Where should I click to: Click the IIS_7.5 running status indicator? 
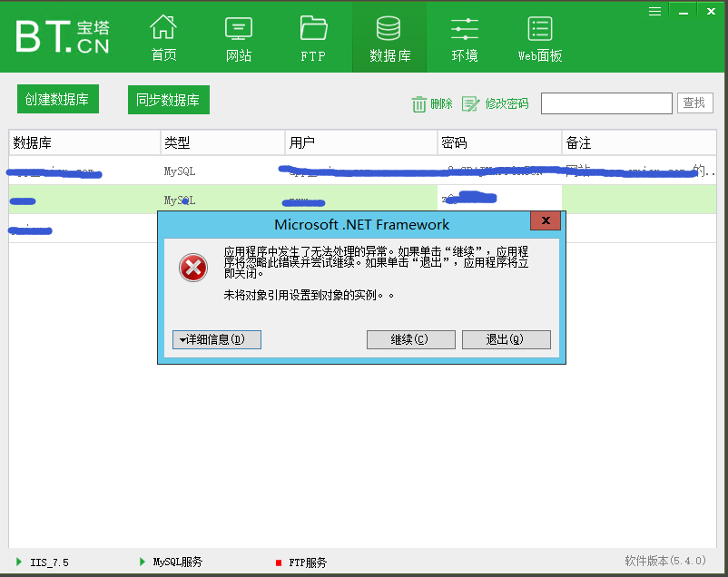pos(19,562)
